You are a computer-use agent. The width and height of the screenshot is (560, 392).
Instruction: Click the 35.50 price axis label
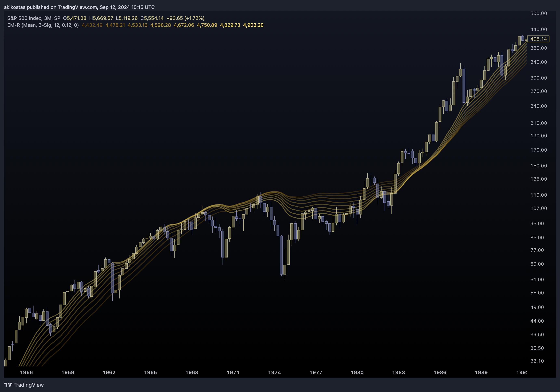pyautogui.click(x=537, y=348)
